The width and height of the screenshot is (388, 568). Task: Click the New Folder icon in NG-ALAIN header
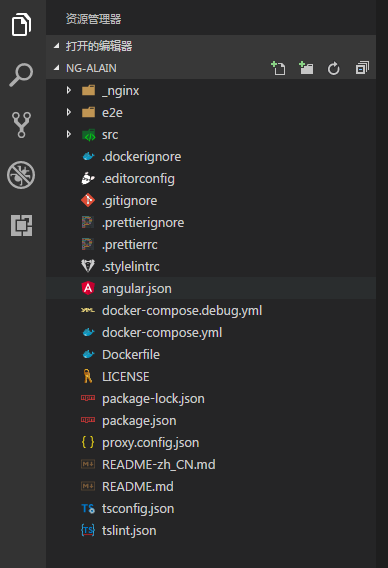pyautogui.click(x=306, y=68)
